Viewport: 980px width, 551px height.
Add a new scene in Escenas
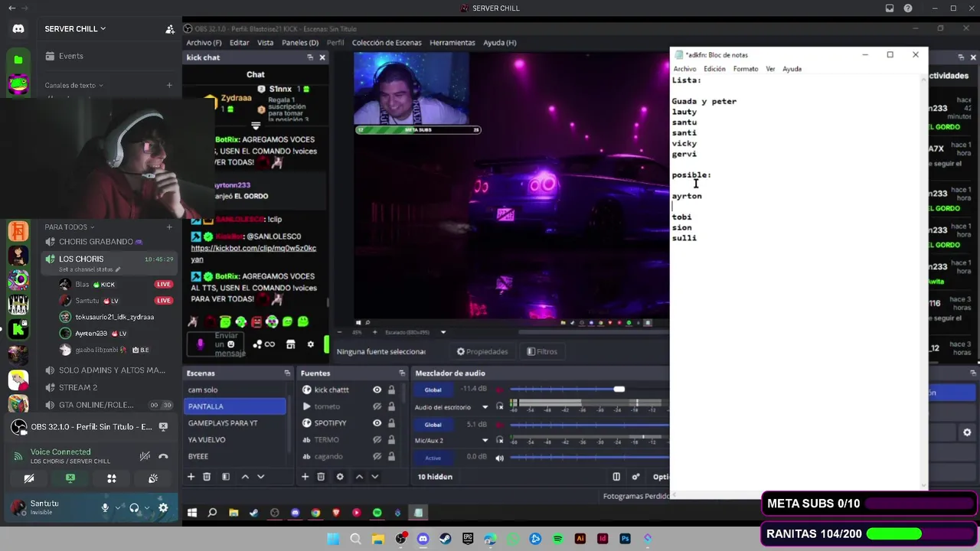[191, 477]
